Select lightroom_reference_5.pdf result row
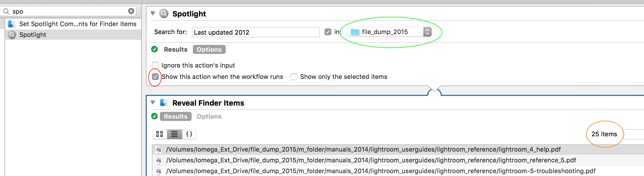The height and width of the screenshot is (176, 644). 398,160
